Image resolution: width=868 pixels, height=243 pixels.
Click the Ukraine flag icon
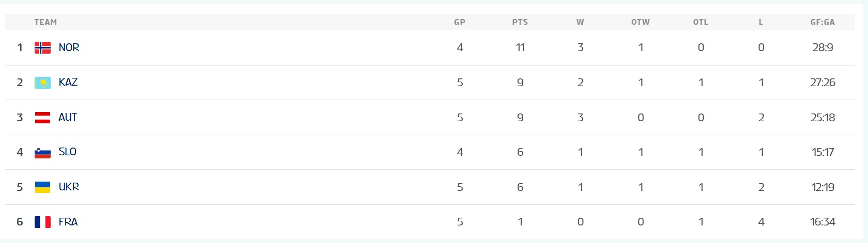tap(42, 187)
